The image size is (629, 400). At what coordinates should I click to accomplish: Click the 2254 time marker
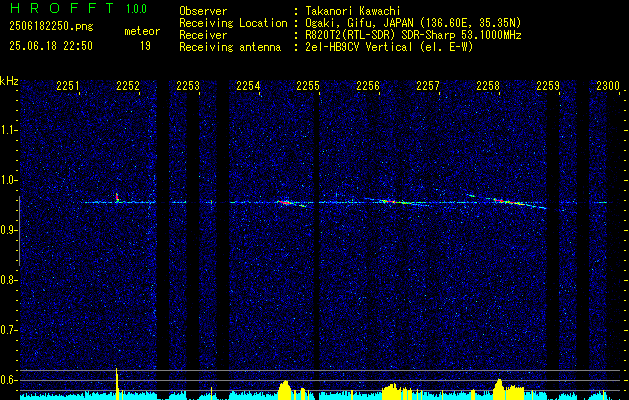coord(248,85)
